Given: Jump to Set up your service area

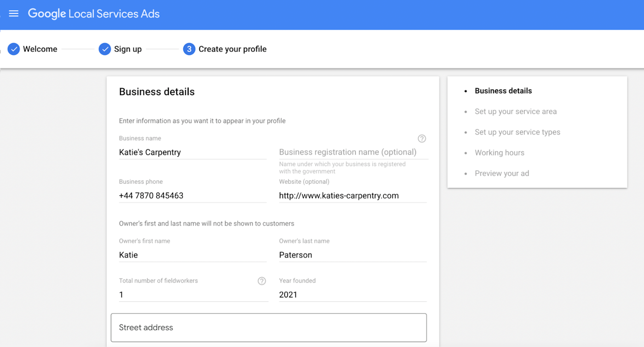Looking at the screenshot, I should 516,112.
